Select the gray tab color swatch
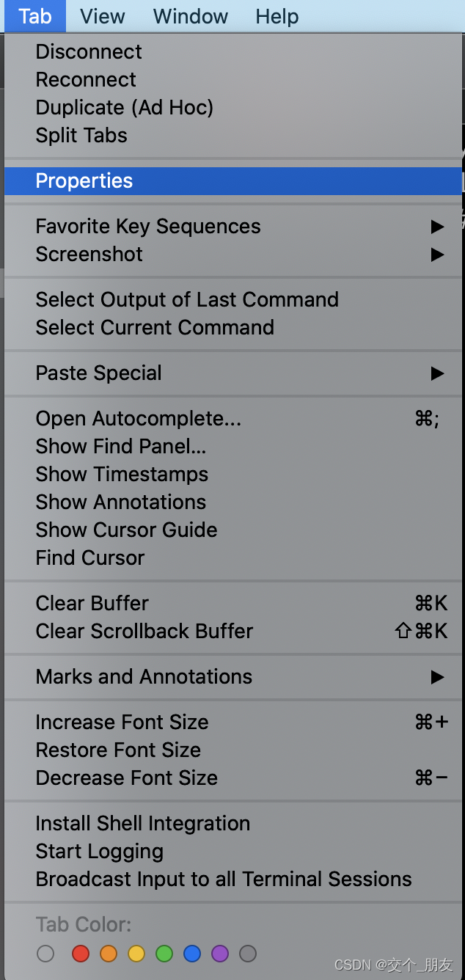Image resolution: width=465 pixels, height=980 pixels. click(x=248, y=954)
